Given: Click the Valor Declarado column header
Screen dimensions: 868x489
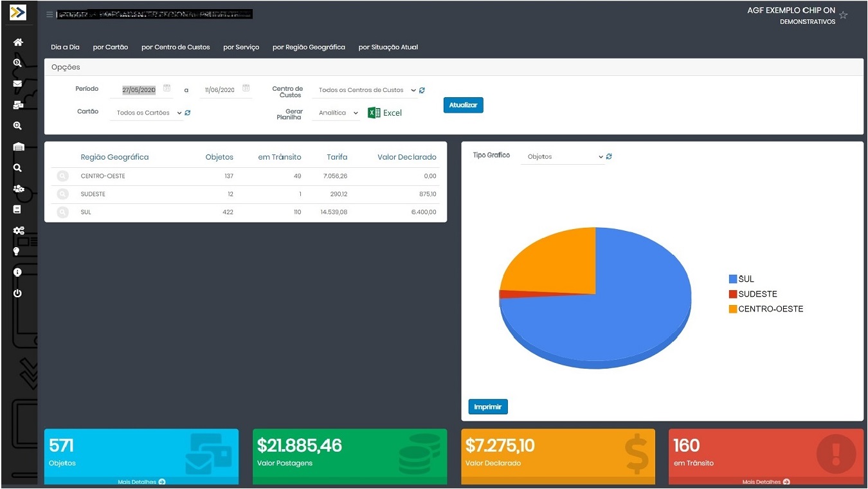Looking at the screenshot, I should (407, 157).
